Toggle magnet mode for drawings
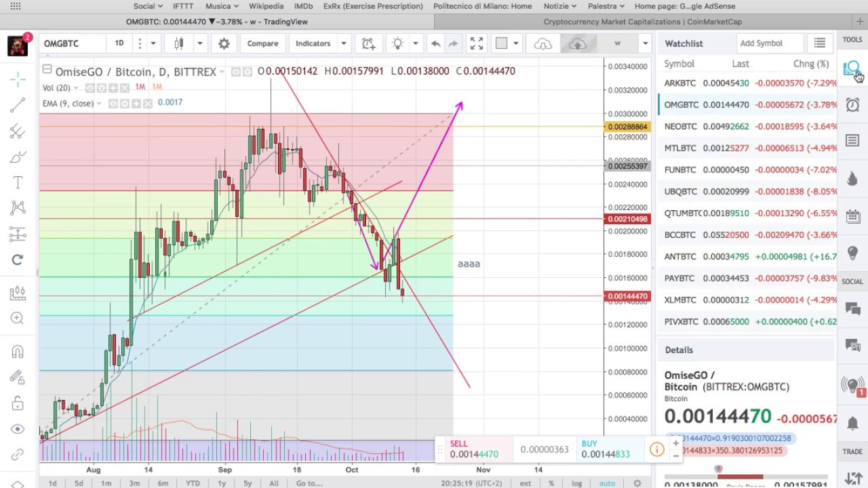 coord(18,352)
